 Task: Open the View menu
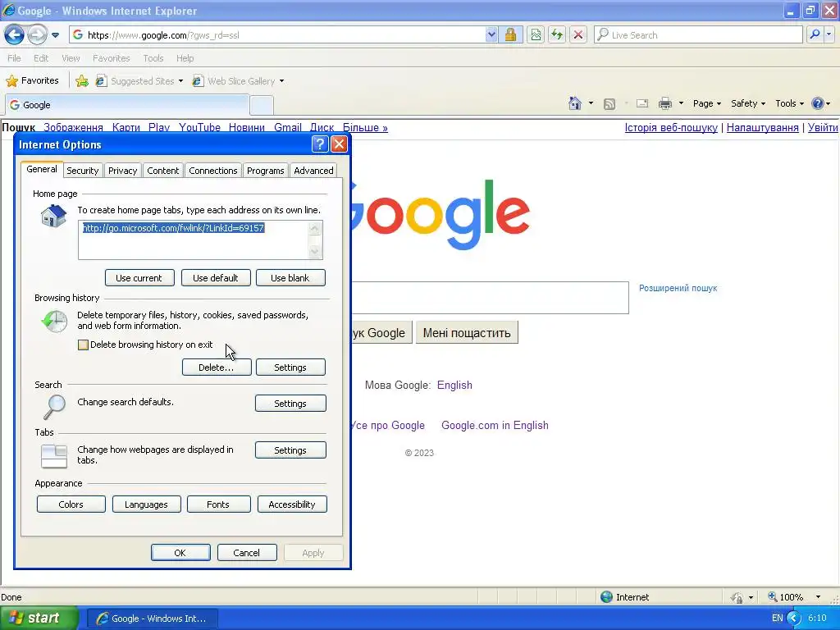tap(71, 58)
